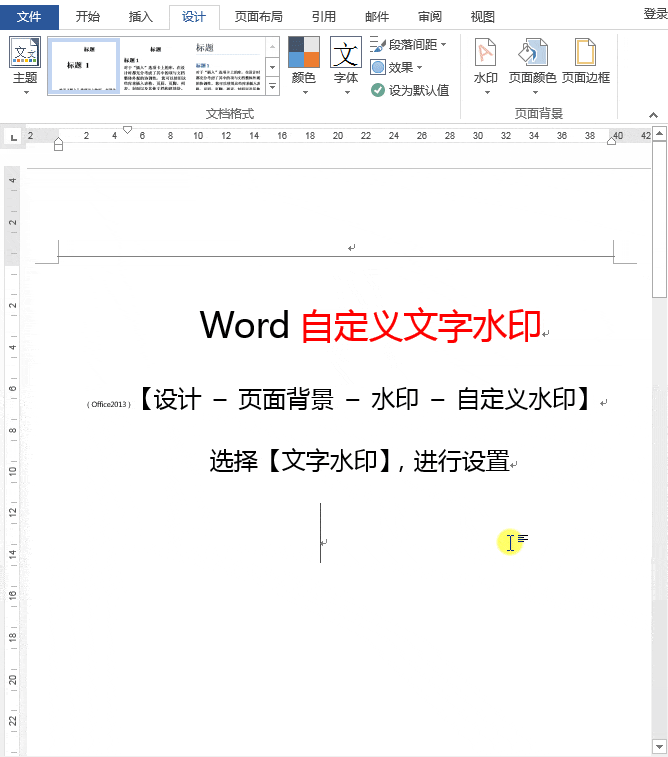Click the 段落间距 paragraph spacing icon
This screenshot has width=668, height=757.
pos(378,44)
